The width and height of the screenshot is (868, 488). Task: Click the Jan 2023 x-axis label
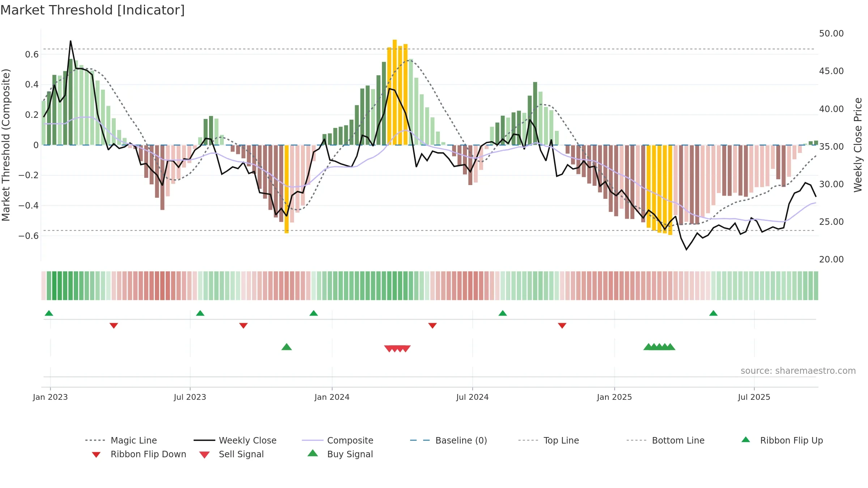pos(50,397)
